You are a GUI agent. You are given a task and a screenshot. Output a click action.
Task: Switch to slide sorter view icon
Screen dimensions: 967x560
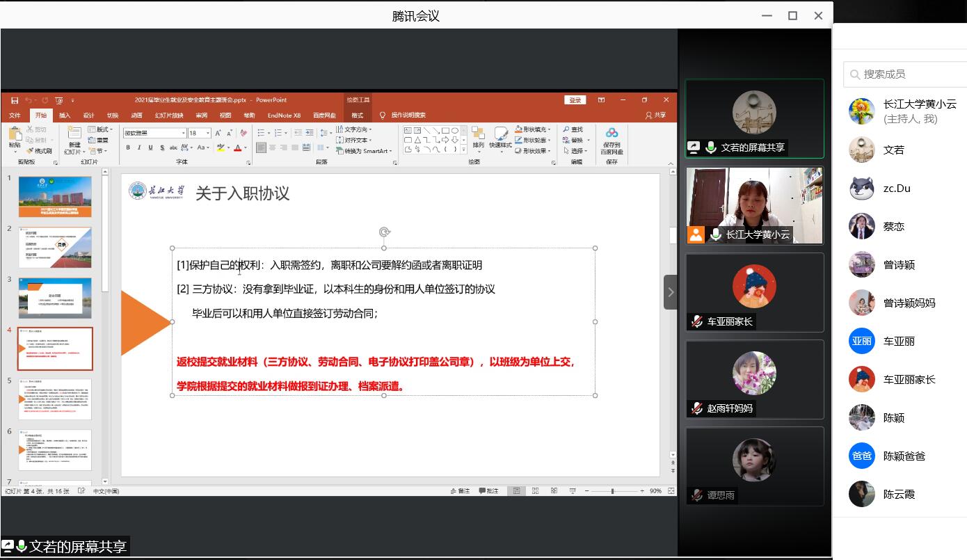click(x=535, y=491)
